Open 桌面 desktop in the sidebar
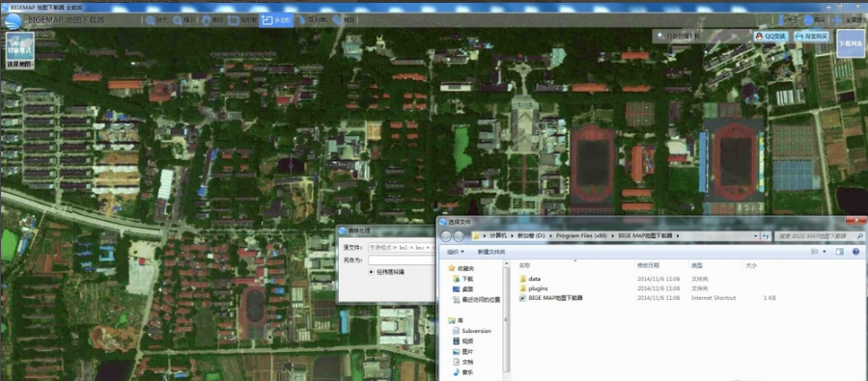This screenshot has height=381, width=868. pos(463,288)
